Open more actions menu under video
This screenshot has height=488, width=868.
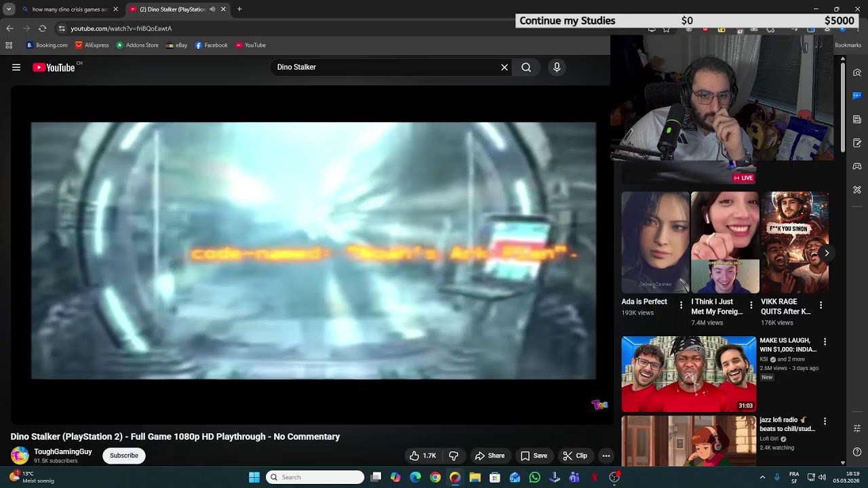pos(606,455)
